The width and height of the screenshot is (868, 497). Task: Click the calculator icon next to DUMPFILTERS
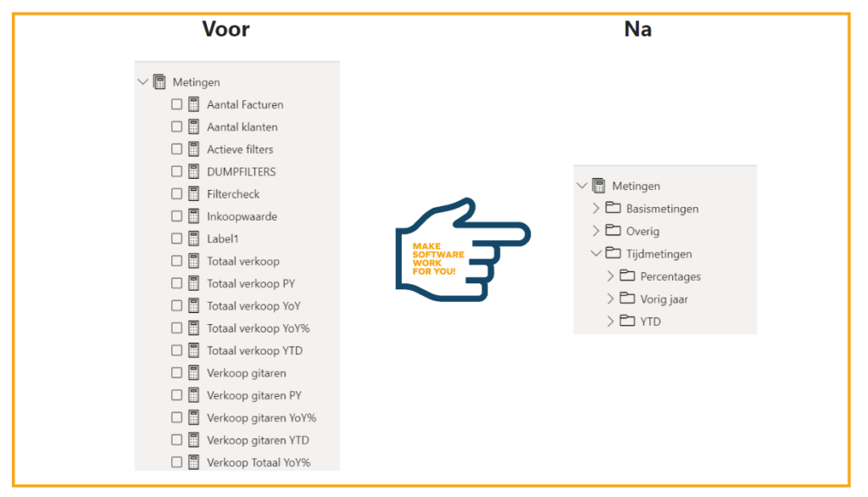[193, 171]
